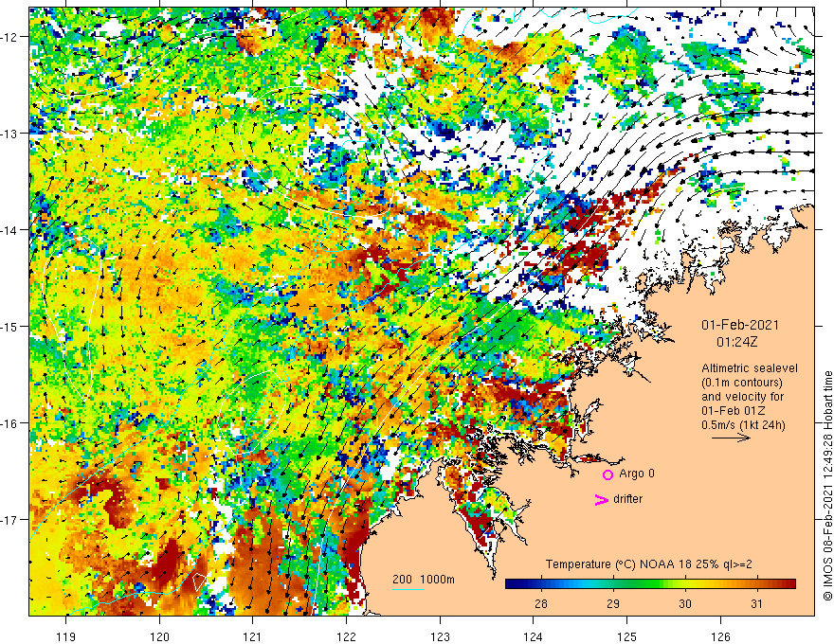
Task: Click longitude axis label 119
Action: tap(66, 636)
